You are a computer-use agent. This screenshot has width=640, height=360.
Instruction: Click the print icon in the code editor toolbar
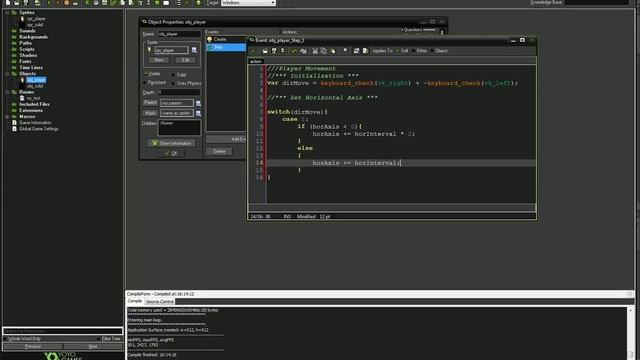(282, 51)
